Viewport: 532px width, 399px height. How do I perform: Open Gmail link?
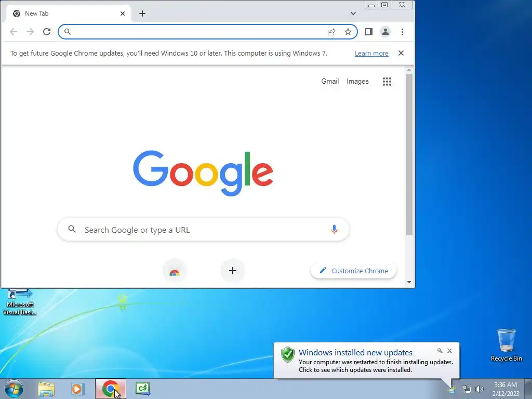click(330, 81)
